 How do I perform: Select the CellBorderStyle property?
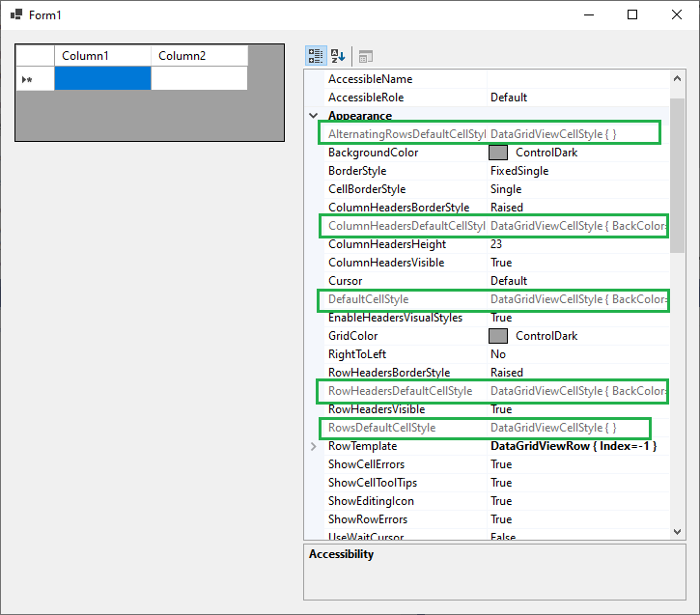405,189
